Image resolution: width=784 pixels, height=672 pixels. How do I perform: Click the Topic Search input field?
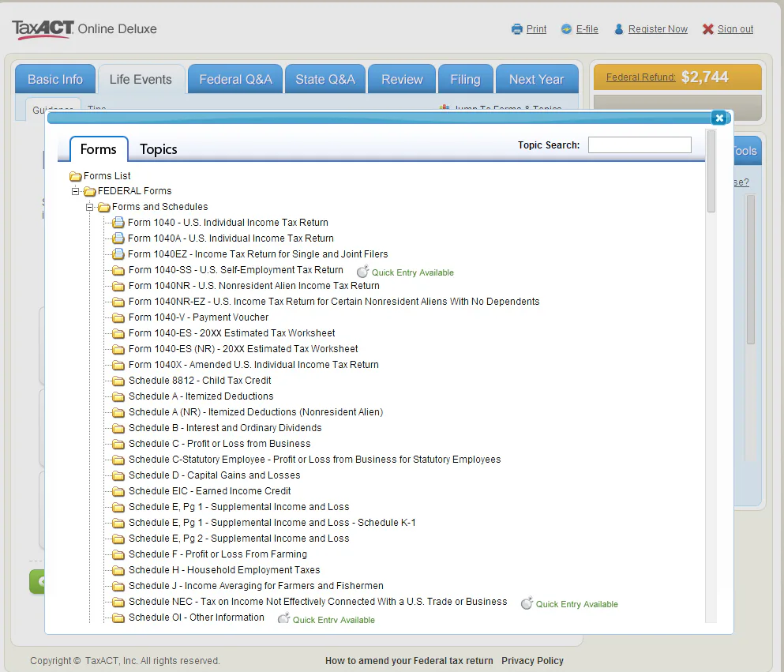[640, 145]
